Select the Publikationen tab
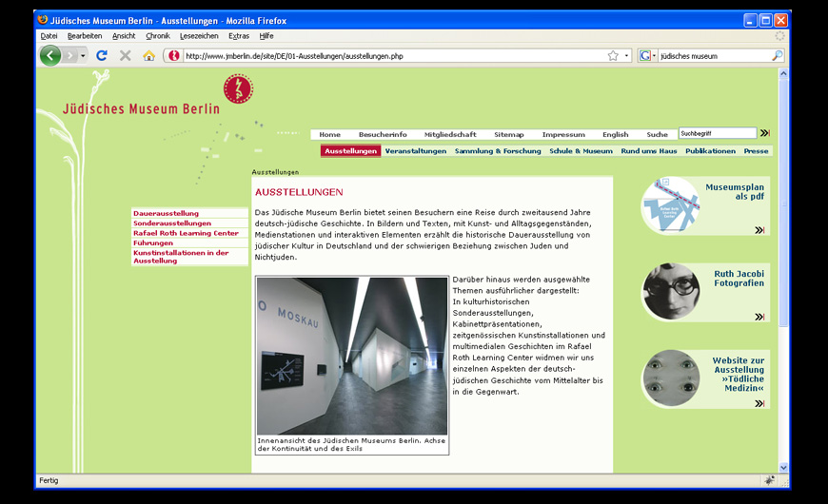The height and width of the screenshot is (504, 828). pyautogui.click(x=710, y=151)
